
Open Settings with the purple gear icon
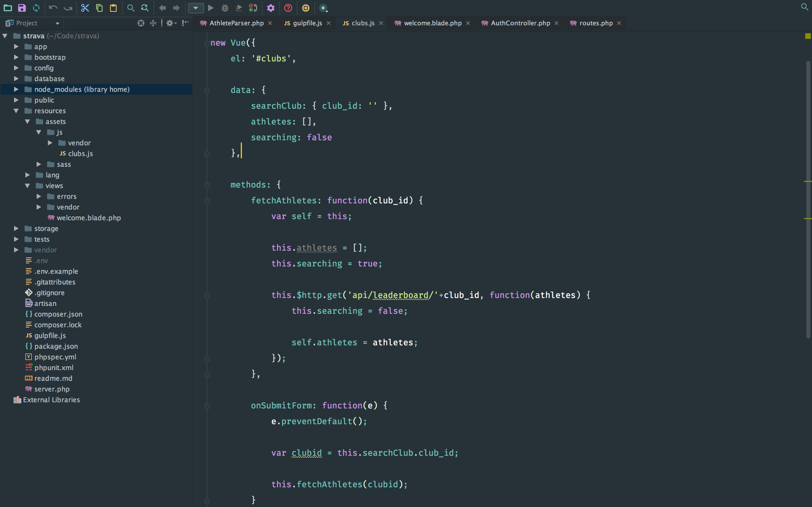point(270,8)
